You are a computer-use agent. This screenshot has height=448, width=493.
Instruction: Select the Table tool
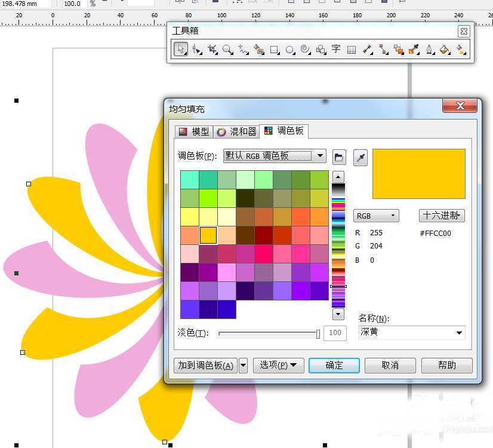pyautogui.click(x=351, y=50)
